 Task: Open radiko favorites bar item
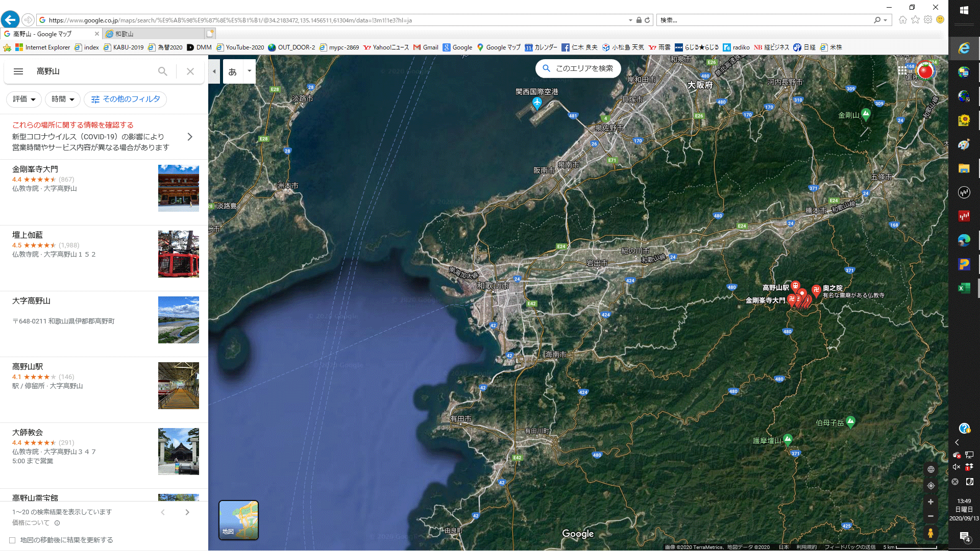click(736, 47)
